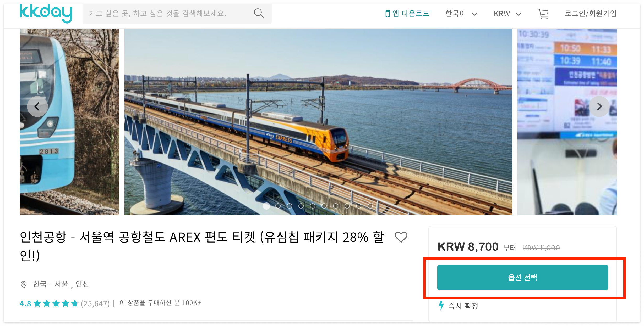Open the KRW currency dropdown

click(502, 14)
